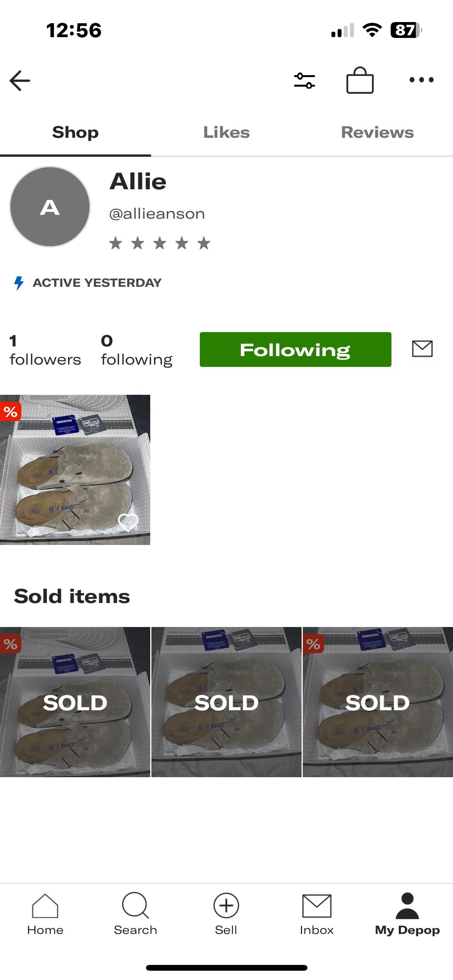Message Allie via the envelope icon

422,349
